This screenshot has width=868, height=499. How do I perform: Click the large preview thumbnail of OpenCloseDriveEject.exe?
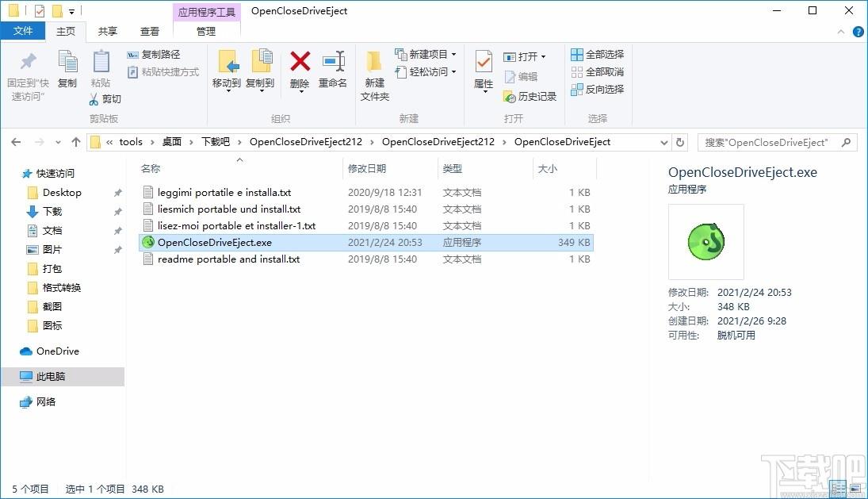[x=705, y=241]
